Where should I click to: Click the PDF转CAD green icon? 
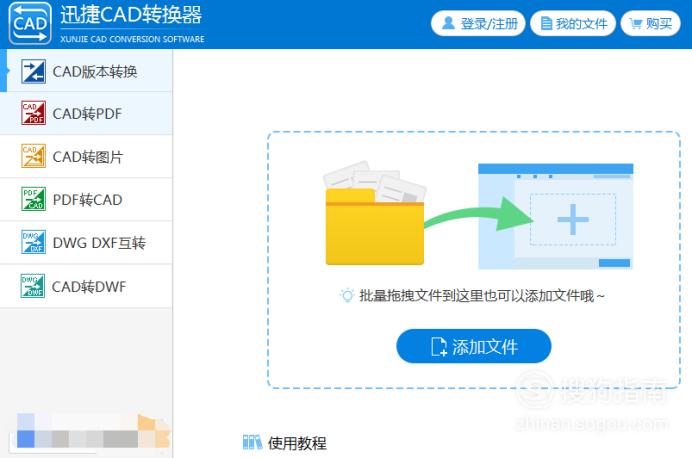pyautogui.click(x=33, y=199)
